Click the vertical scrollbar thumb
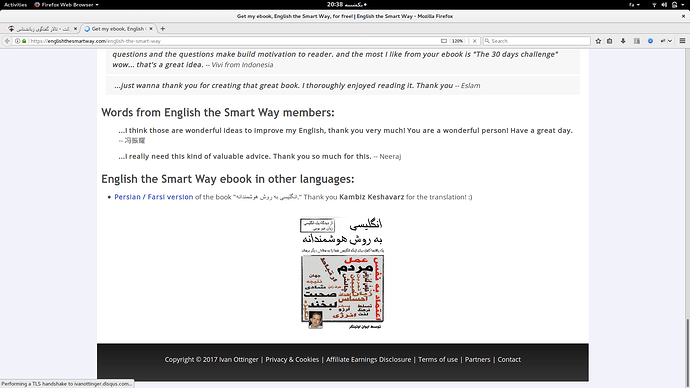690x388 pixels. click(687, 350)
